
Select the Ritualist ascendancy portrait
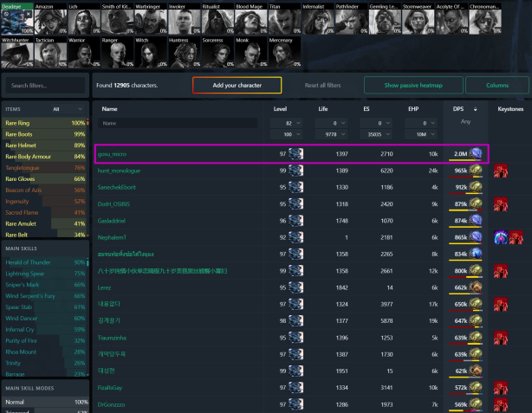pos(218,19)
